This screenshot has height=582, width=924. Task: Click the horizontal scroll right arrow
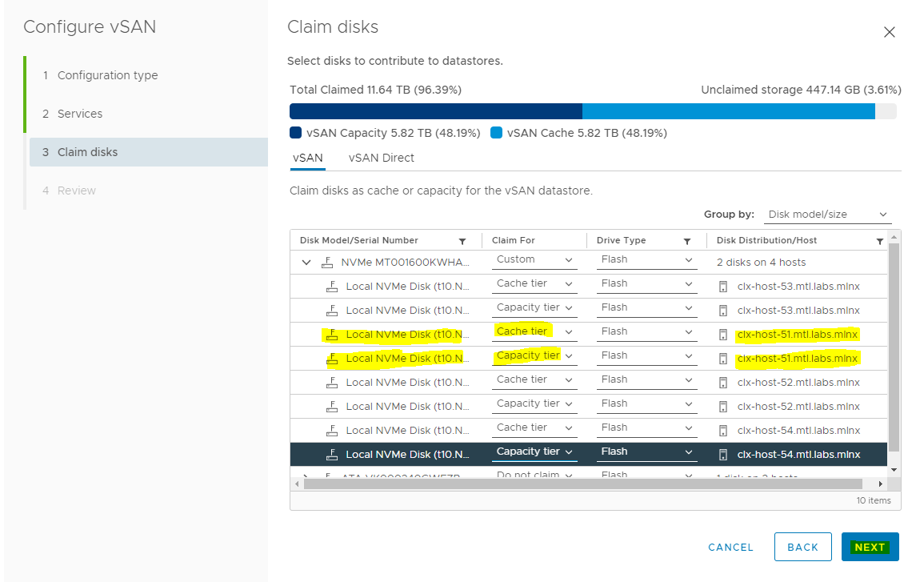tap(880, 484)
